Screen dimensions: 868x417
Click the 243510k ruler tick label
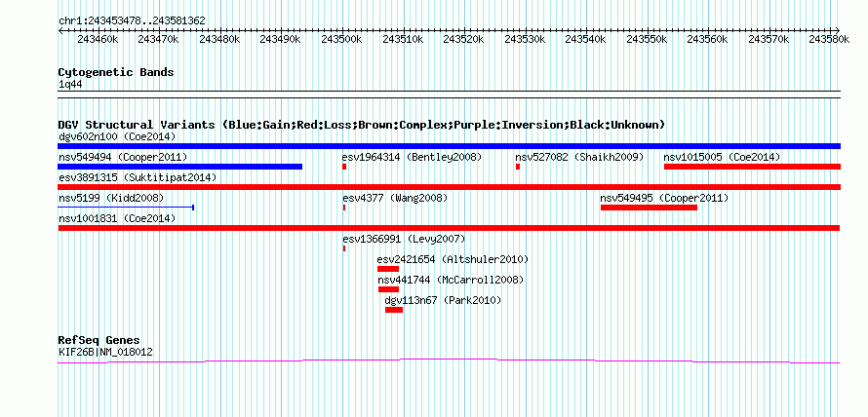pyautogui.click(x=403, y=39)
